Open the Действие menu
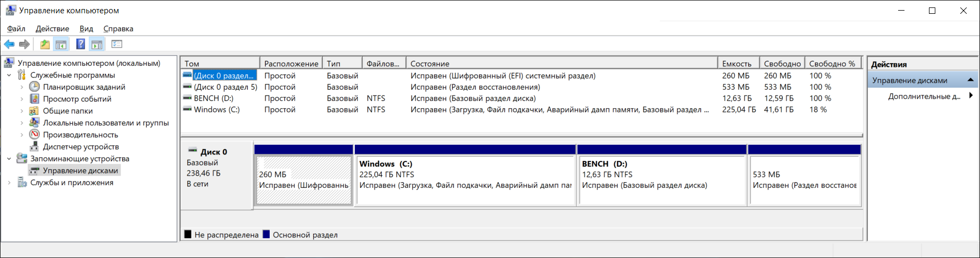This screenshot has height=258, width=980. 52,29
